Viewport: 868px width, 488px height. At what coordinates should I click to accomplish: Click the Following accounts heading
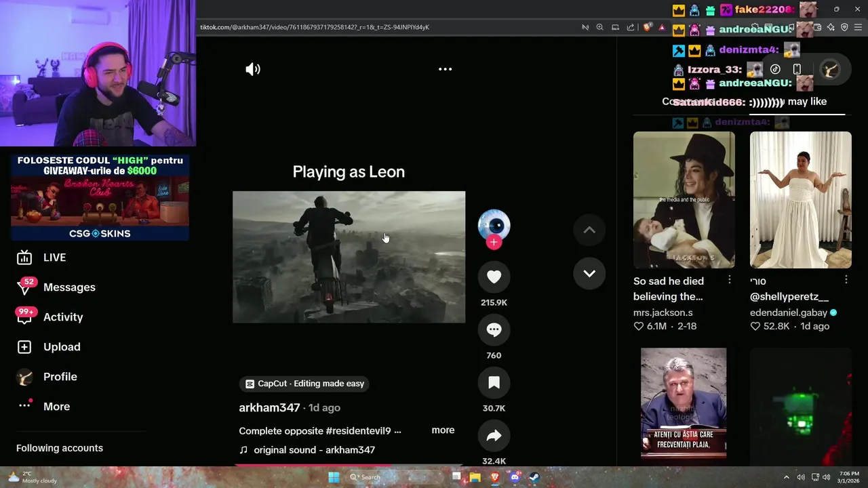click(60, 448)
